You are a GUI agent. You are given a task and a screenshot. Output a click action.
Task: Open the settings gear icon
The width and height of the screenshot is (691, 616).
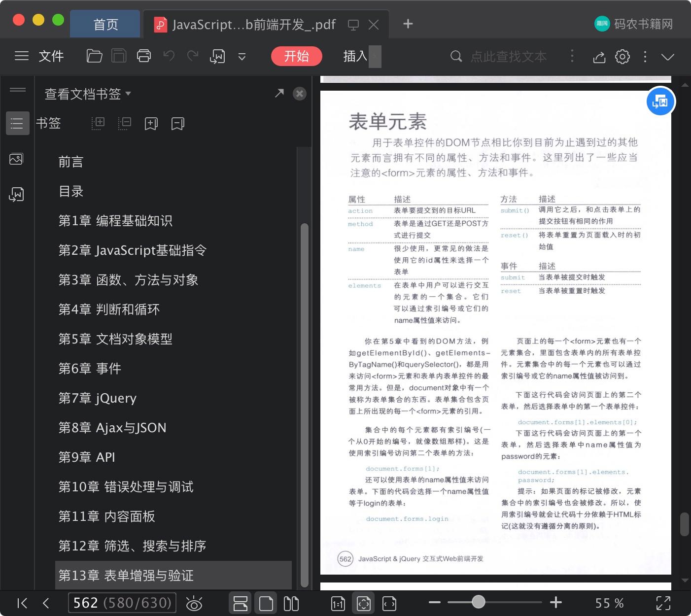(622, 57)
